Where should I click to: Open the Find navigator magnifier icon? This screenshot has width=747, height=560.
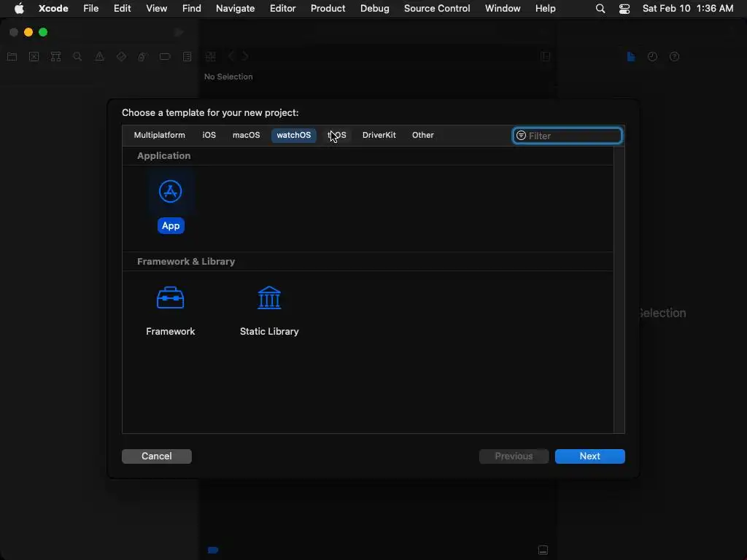(x=77, y=57)
